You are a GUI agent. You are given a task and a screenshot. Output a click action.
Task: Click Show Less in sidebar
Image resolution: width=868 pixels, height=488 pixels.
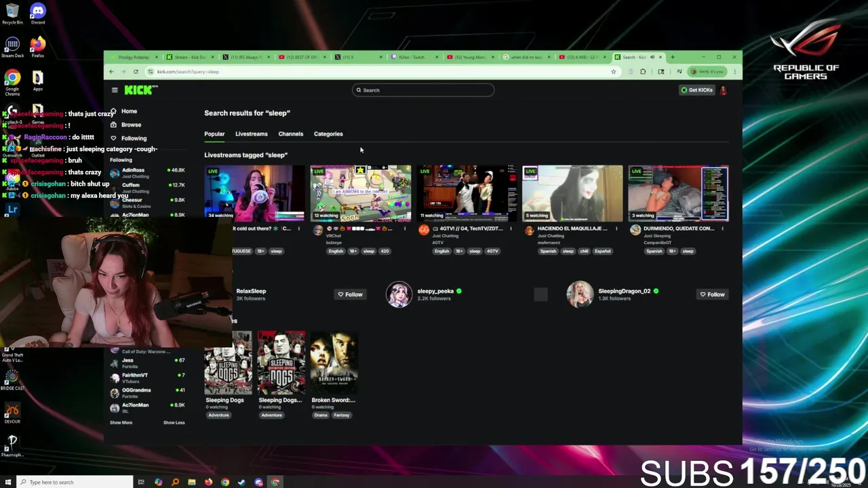[174, 423]
